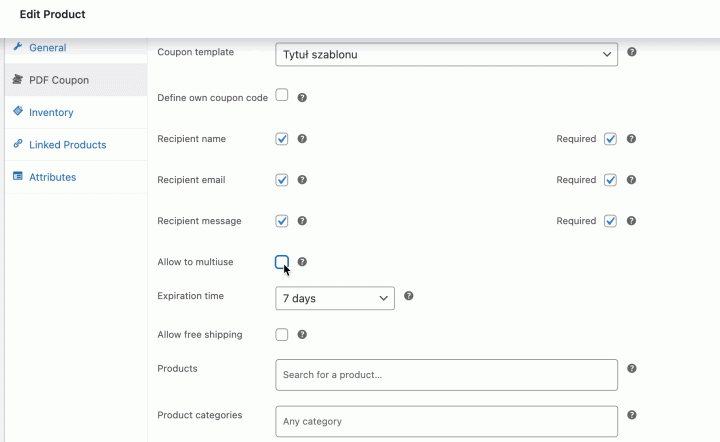This screenshot has width=720, height=442.
Task: Enable Allow free shipping checkbox
Action: [x=282, y=335]
